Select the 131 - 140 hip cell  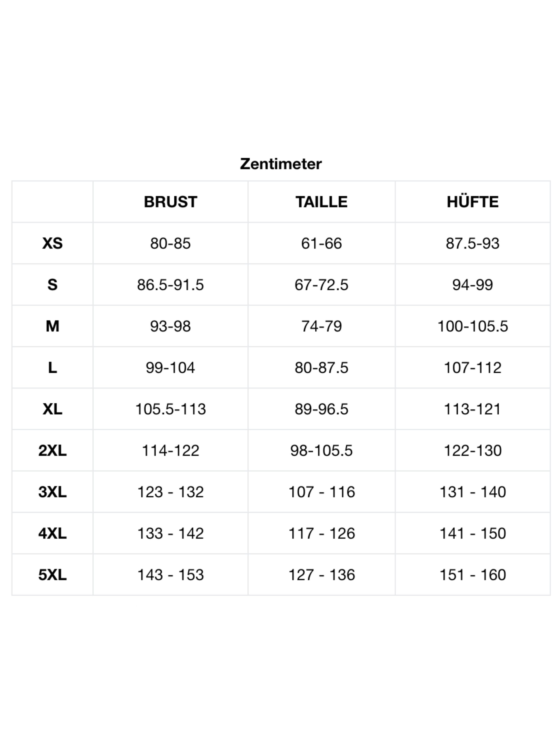pyautogui.click(x=473, y=492)
